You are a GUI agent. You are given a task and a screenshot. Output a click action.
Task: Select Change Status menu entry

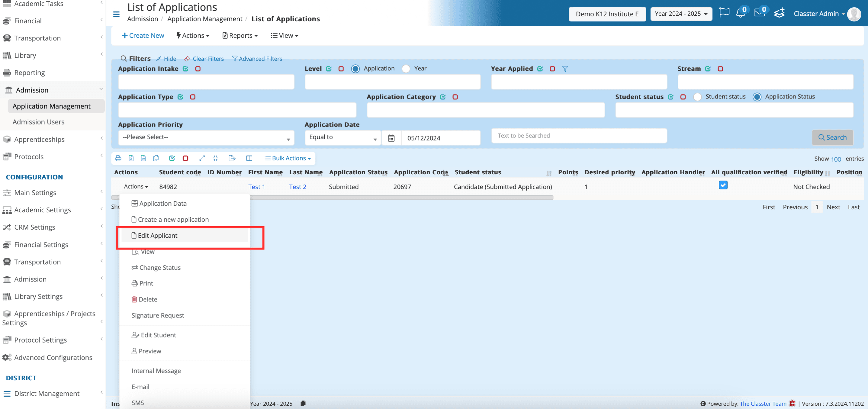click(x=184, y=268)
